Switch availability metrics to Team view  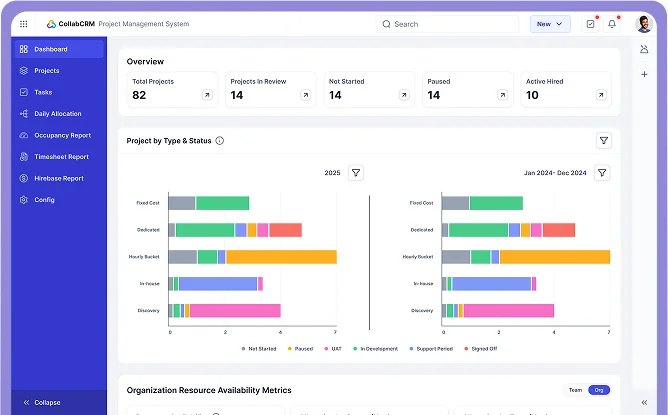[x=575, y=390]
